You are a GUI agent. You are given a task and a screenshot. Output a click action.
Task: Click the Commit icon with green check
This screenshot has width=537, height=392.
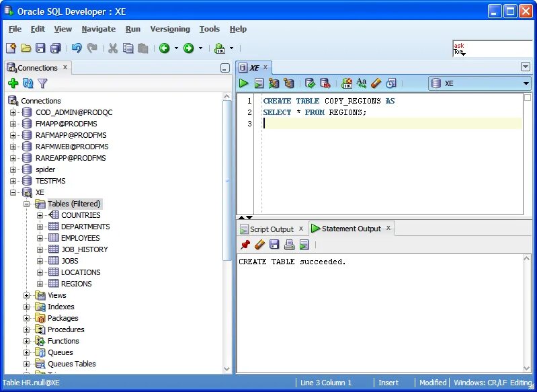(310, 83)
